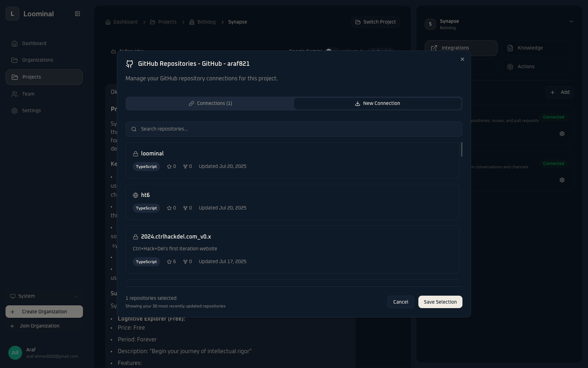
Task: Expand the Synapse project dropdown chevron
Action: [571, 21]
